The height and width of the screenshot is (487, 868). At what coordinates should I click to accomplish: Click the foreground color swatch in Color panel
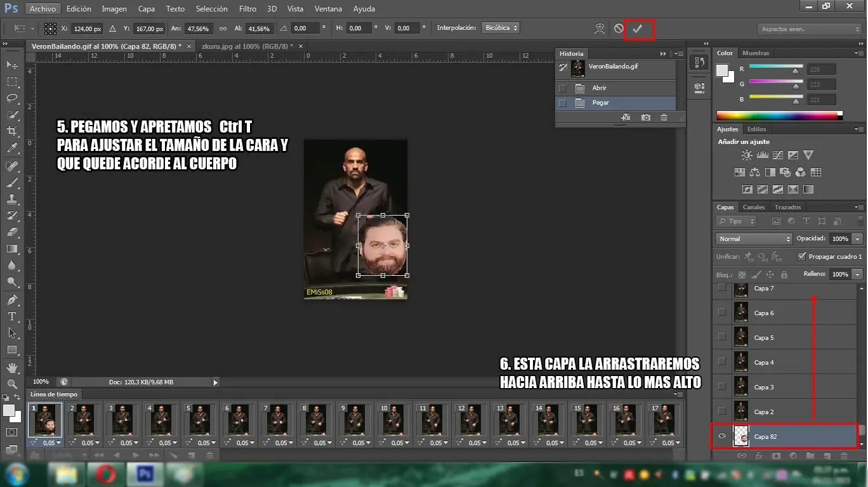[x=722, y=70]
